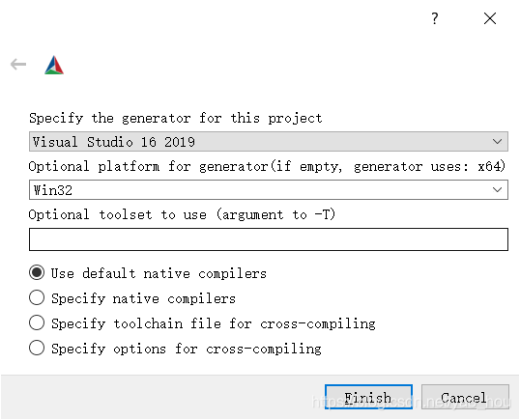Open the Win32 platform combo box
Viewport: 520px width, 420px height.
click(269, 190)
